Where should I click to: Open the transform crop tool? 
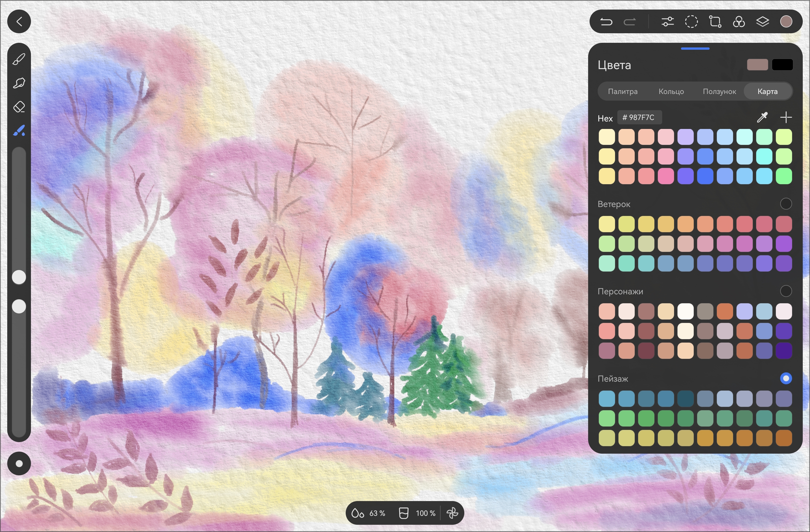715,22
